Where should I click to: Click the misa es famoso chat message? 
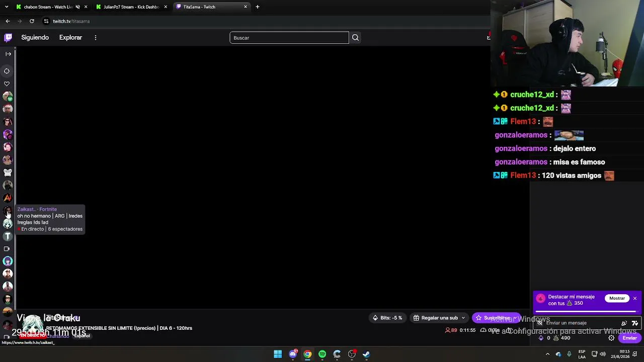click(579, 162)
